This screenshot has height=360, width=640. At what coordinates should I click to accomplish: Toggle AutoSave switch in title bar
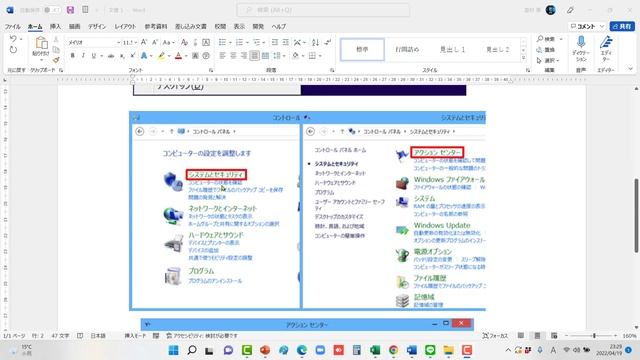click(52, 10)
